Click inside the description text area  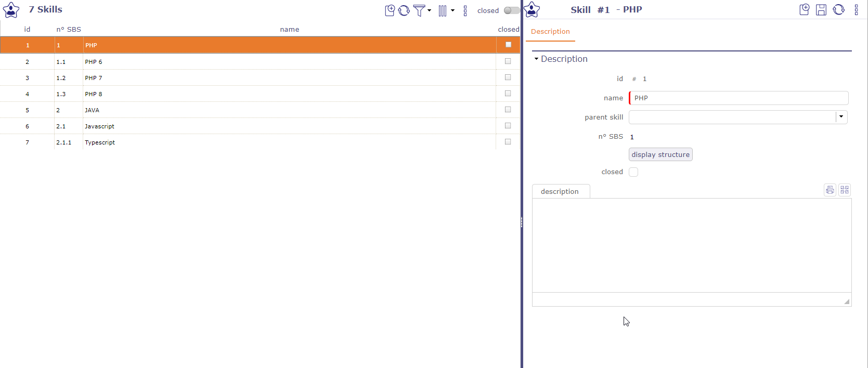pos(692,245)
